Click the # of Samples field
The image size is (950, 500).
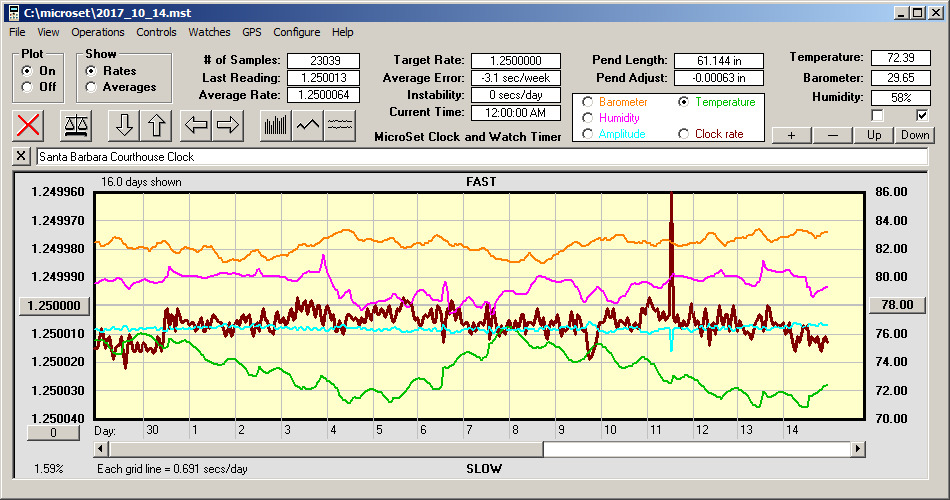point(324,61)
